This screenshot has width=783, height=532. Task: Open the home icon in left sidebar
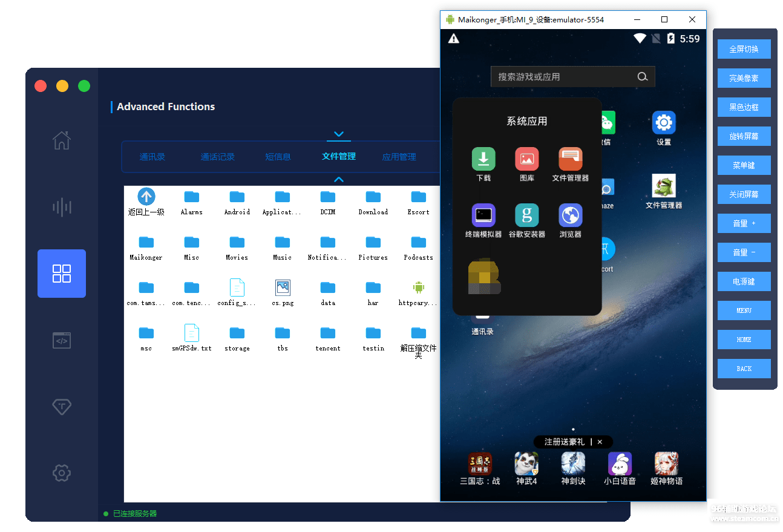[62, 140]
